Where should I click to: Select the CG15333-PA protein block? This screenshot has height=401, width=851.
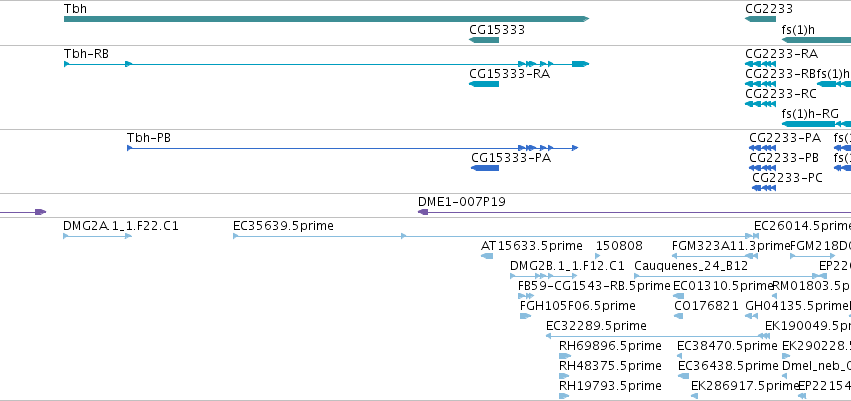484,168
